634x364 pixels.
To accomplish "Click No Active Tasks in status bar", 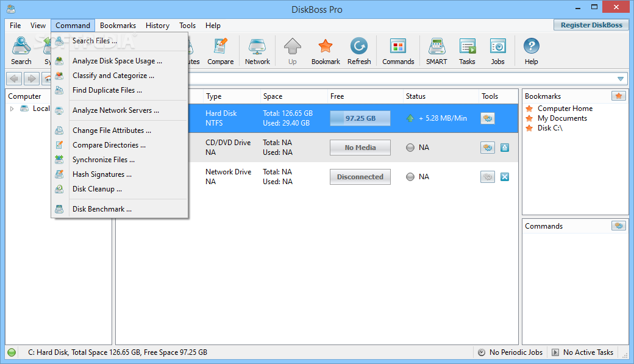I will [x=588, y=352].
